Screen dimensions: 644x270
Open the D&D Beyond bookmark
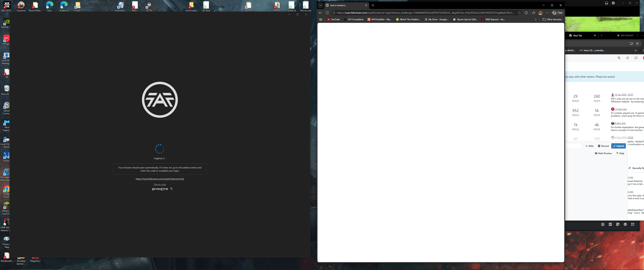[x=493, y=19]
